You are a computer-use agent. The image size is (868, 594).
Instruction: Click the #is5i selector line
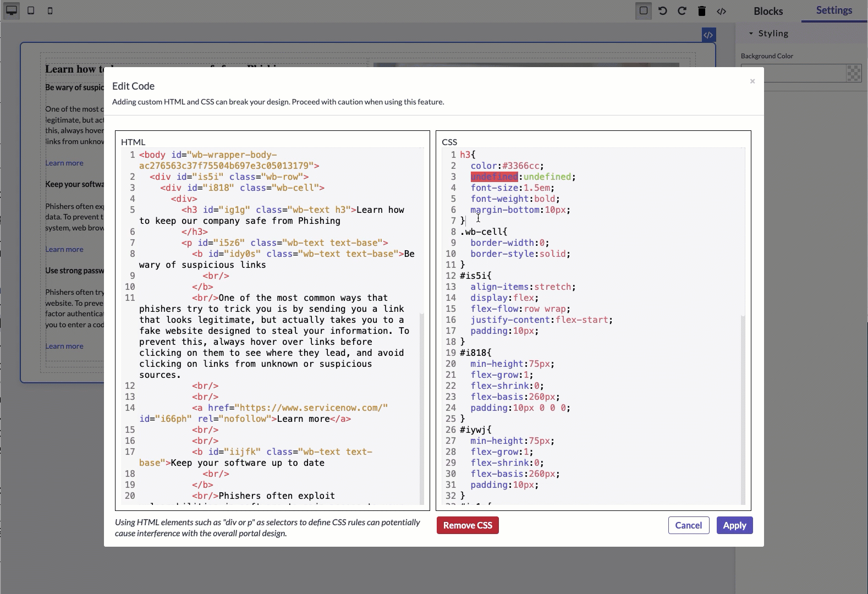click(476, 276)
